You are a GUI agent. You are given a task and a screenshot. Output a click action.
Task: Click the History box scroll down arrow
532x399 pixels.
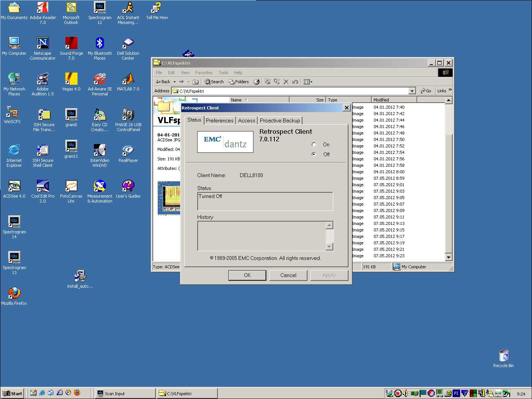tap(329, 247)
